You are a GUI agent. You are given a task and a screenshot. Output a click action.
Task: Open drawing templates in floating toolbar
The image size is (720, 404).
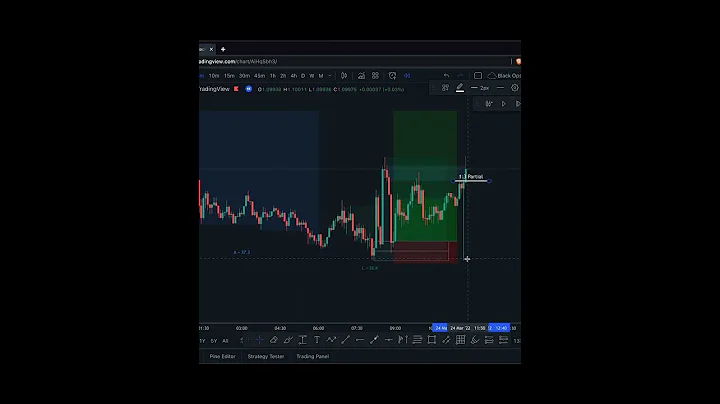445,88
